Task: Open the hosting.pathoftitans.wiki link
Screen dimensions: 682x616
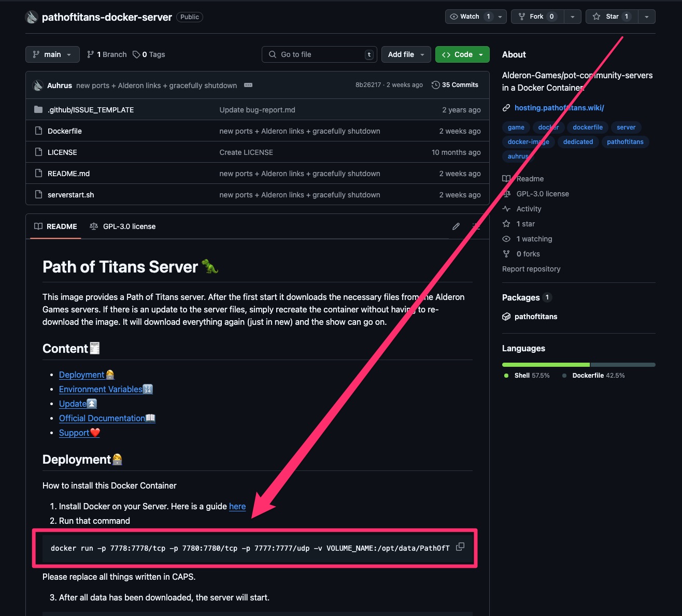Action: tap(559, 107)
